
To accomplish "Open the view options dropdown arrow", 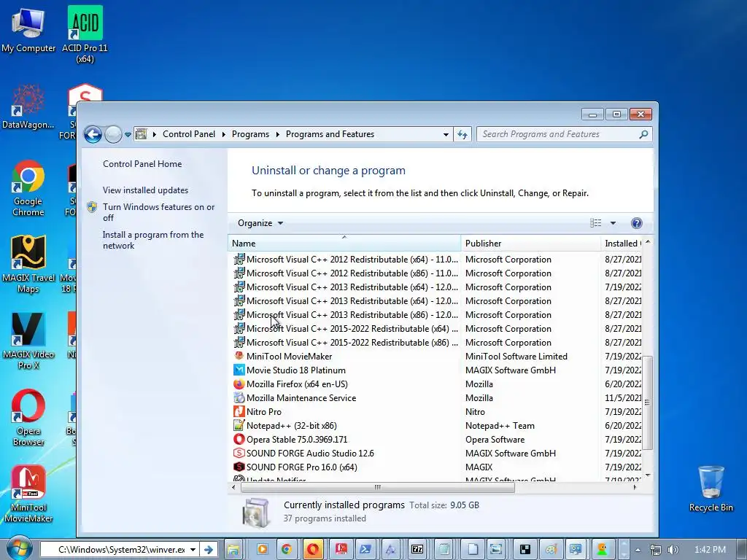I will tap(613, 223).
